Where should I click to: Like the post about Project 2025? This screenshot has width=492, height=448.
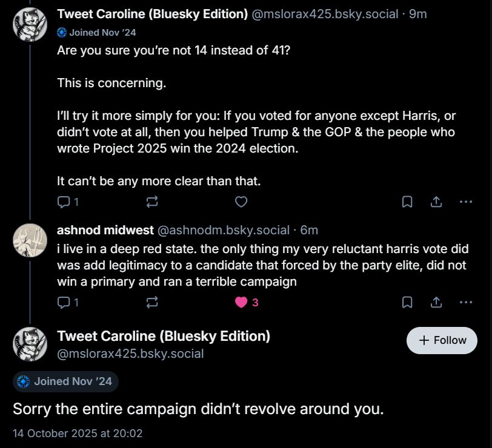(241, 202)
